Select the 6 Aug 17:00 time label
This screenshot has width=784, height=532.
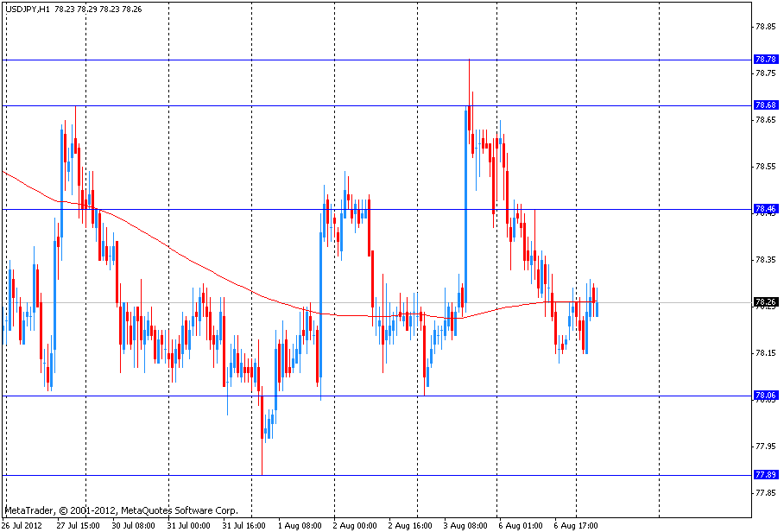tap(575, 525)
